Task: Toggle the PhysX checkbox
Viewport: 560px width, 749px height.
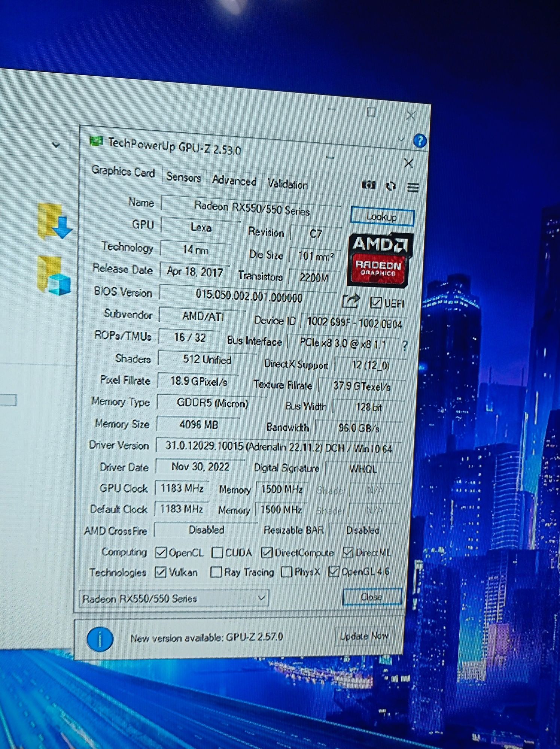Action: pyautogui.click(x=286, y=571)
